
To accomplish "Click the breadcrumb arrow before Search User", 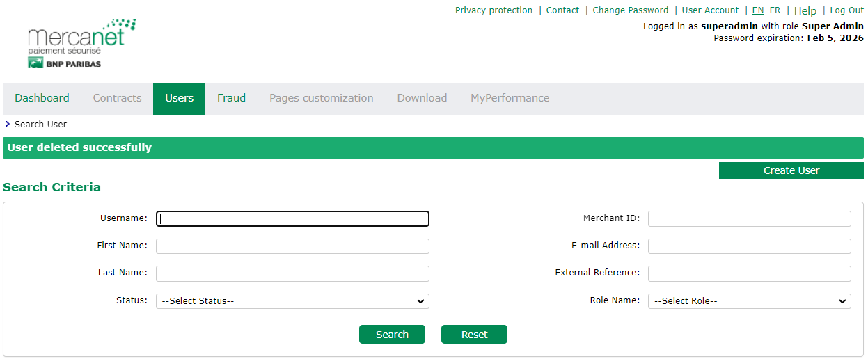I will point(8,125).
